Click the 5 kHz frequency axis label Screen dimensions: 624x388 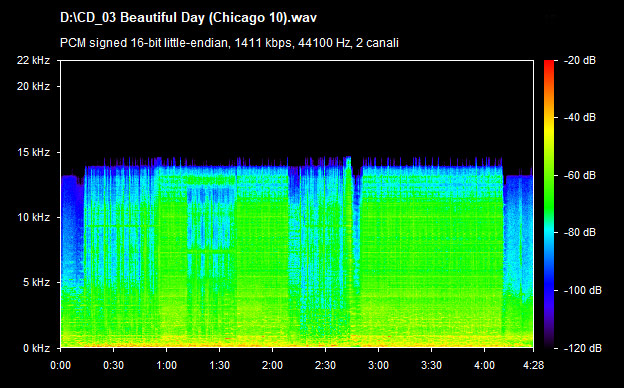[x=36, y=283]
